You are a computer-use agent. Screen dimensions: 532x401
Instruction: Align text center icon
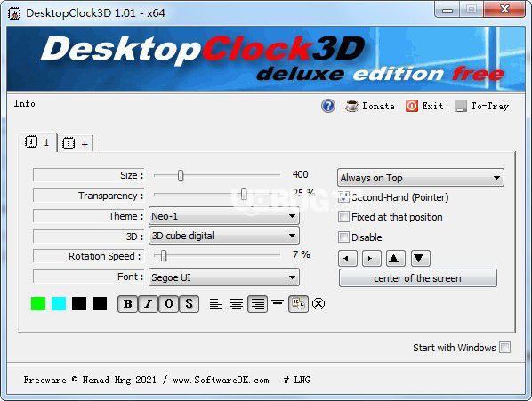tap(236, 303)
